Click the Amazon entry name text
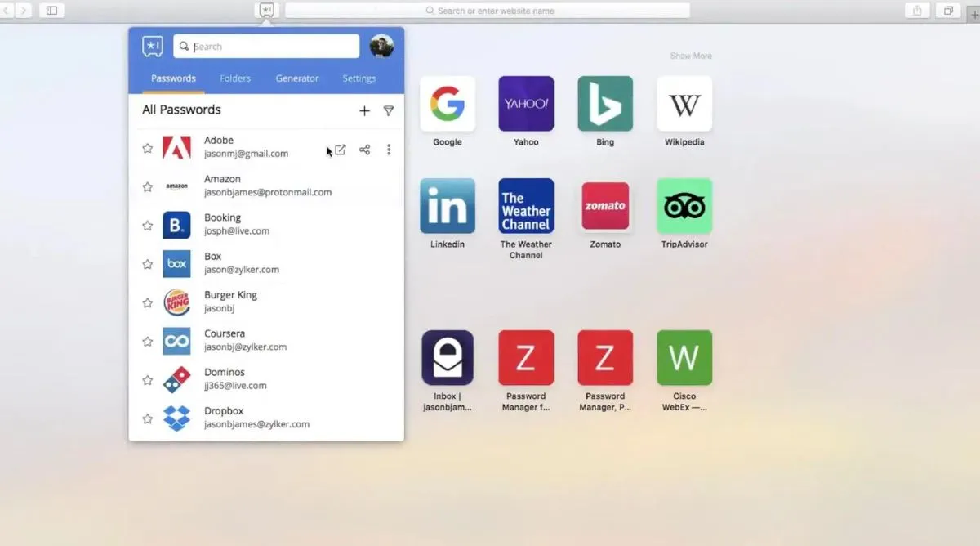Viewport: 980px width, 546px height. [222, 179]
